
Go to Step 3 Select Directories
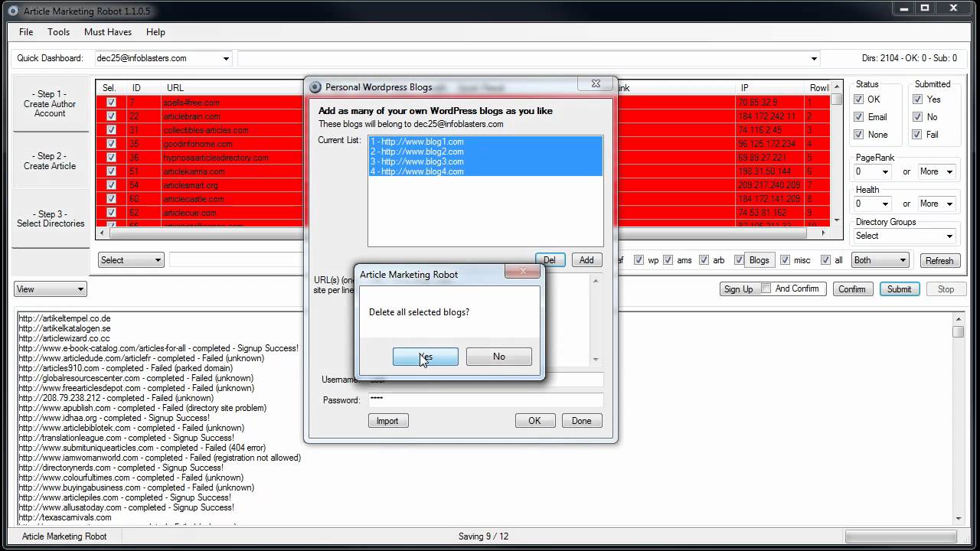click(x=50, y=219)
